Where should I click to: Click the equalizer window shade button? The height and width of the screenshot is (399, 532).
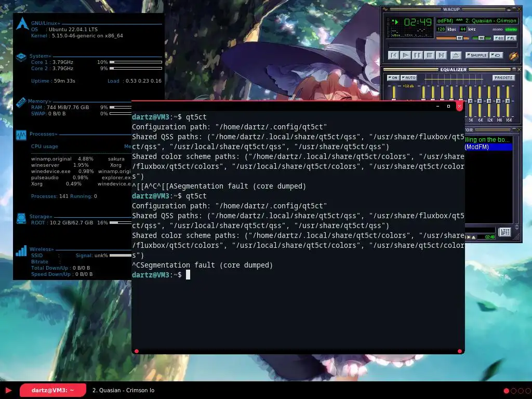point(514,69)
